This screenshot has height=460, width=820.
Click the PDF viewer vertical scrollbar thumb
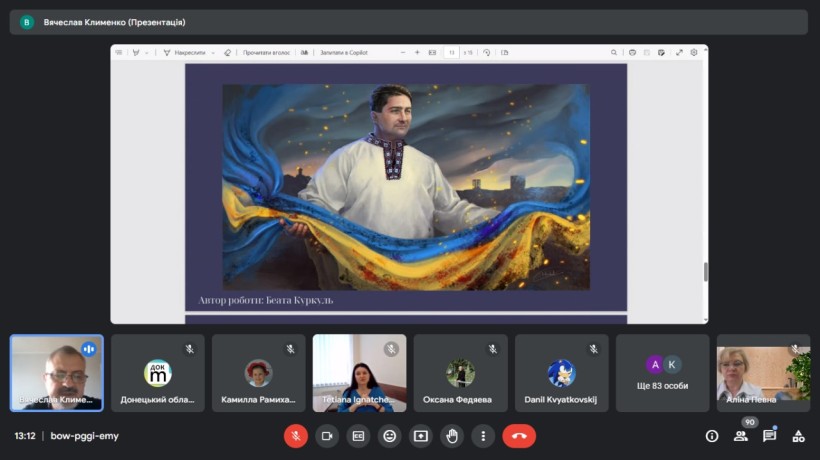coord(705,272)
